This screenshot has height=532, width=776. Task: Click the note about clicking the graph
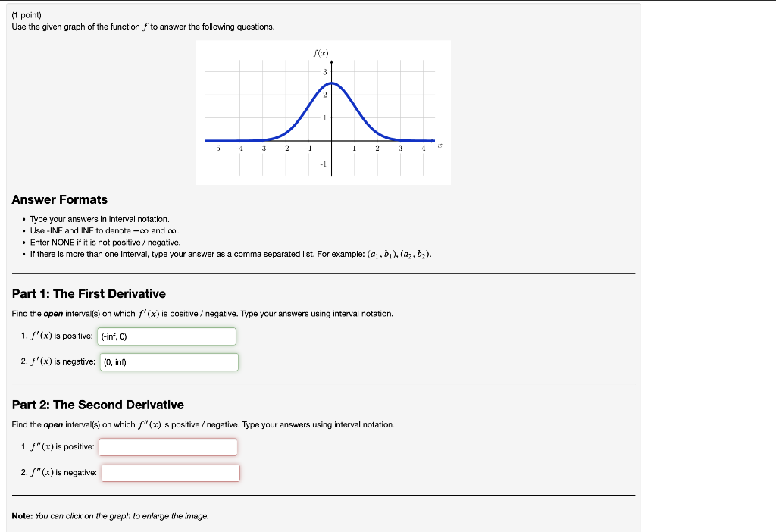pos(110,515)
